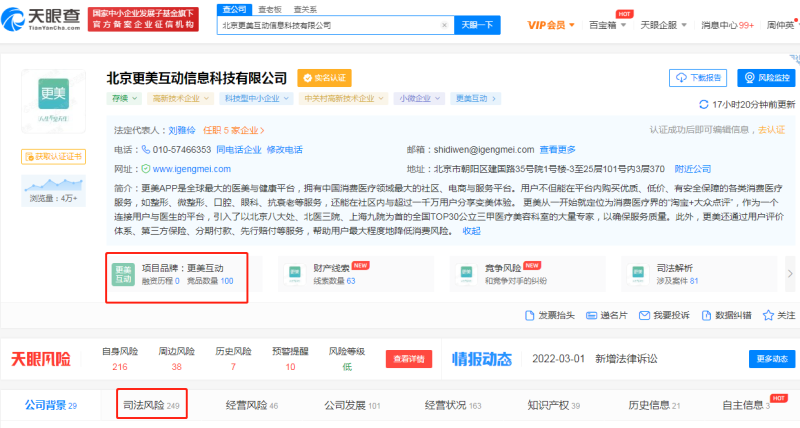Click the 数据纠错 icon
The image size is (800, 428).
[x=706, y=316]
